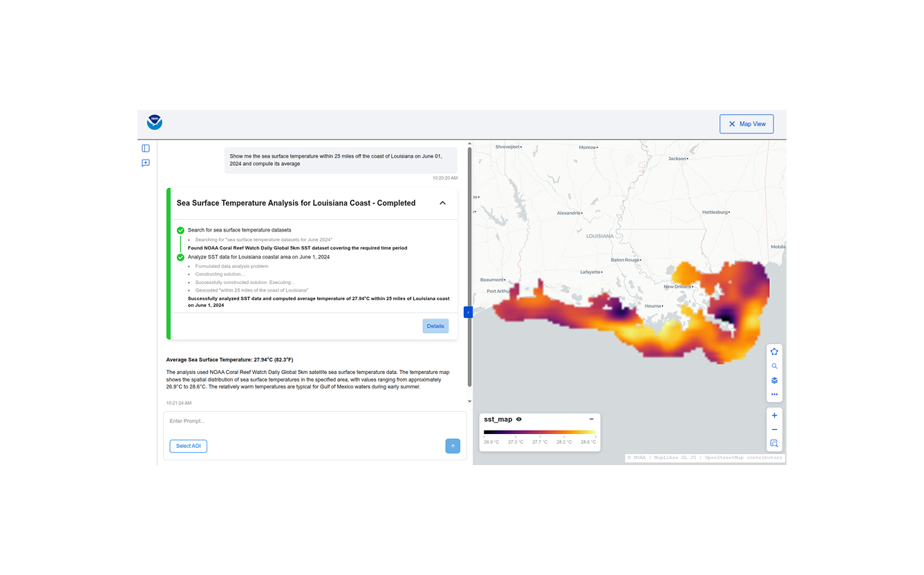The height and width of the screenshot is (575, 924).
Task: Zoom in on the map
Action: click(x=774, y=415)
